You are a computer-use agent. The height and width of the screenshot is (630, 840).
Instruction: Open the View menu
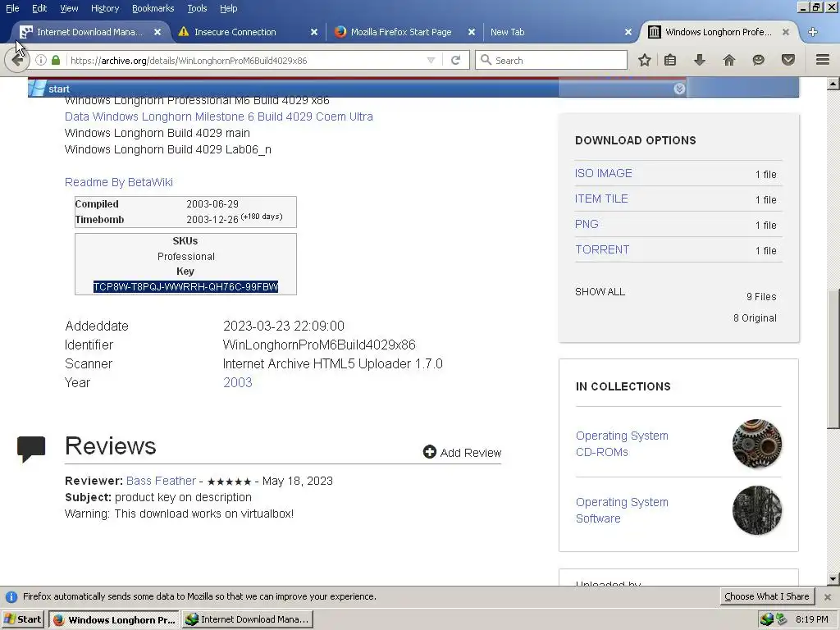pos(69,8)
